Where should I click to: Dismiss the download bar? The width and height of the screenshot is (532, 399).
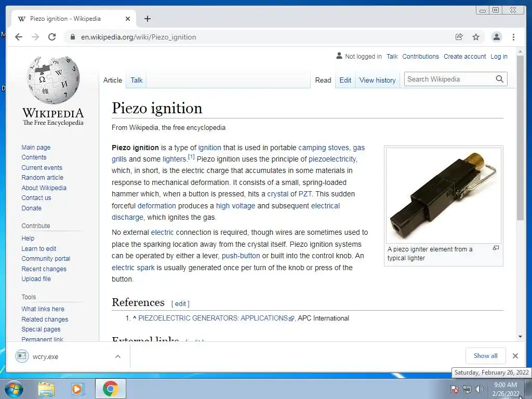(515, 356)
